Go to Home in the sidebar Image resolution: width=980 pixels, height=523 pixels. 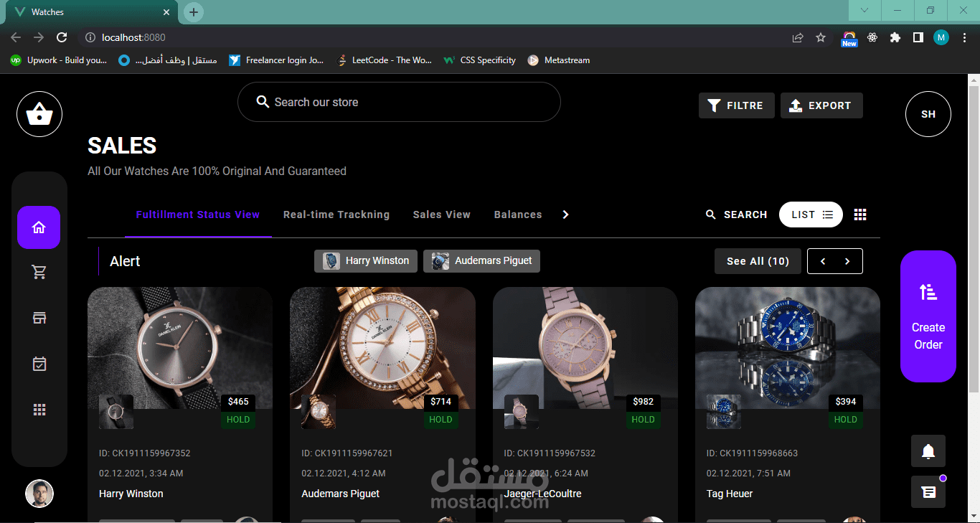coord(39,227)
